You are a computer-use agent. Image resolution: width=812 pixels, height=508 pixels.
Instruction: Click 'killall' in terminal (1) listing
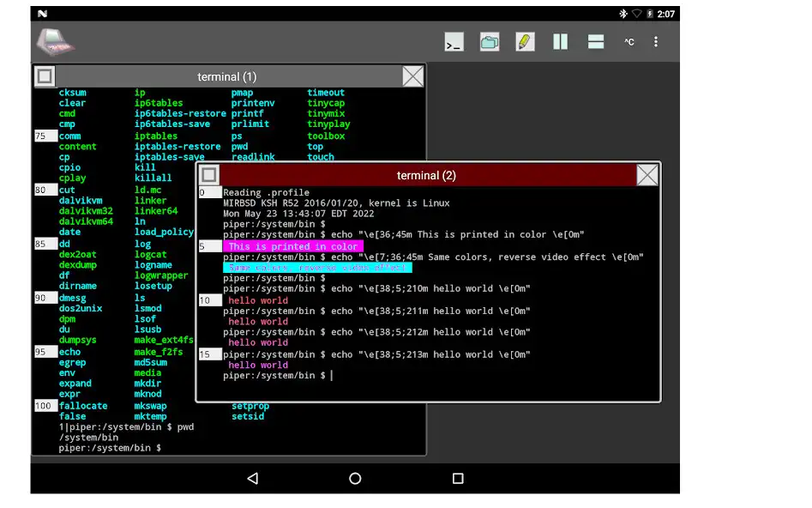153,178
